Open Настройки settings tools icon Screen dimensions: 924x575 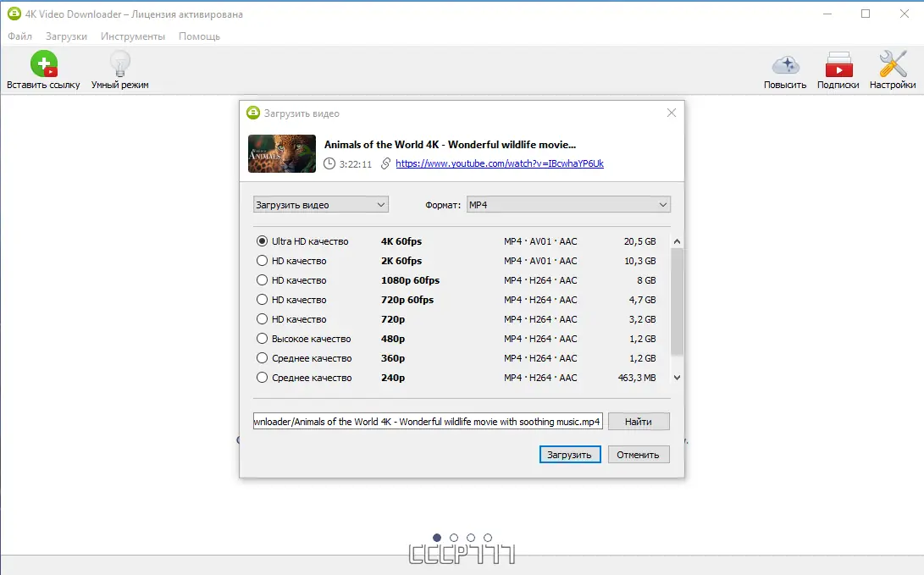893,64
